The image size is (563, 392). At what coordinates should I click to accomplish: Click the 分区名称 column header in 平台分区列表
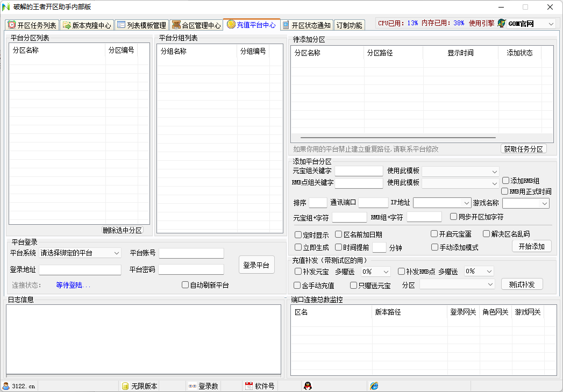click(x=58, y=50)
